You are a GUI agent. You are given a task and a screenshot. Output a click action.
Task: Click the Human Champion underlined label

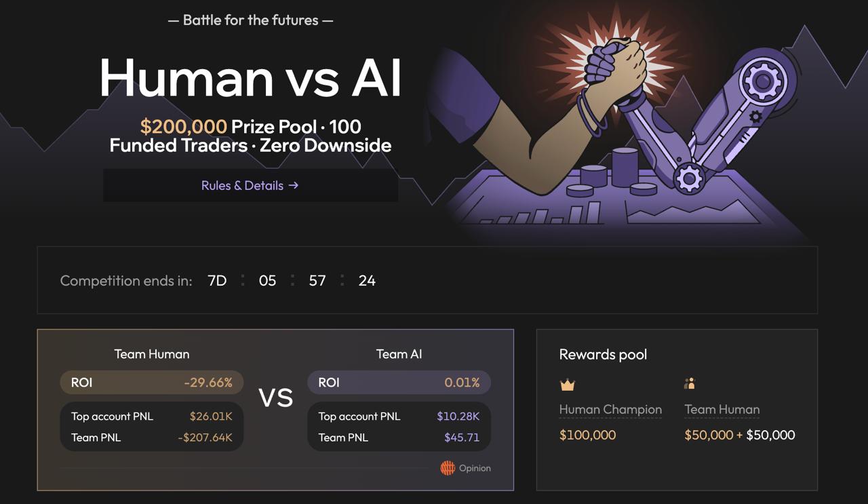610,410
